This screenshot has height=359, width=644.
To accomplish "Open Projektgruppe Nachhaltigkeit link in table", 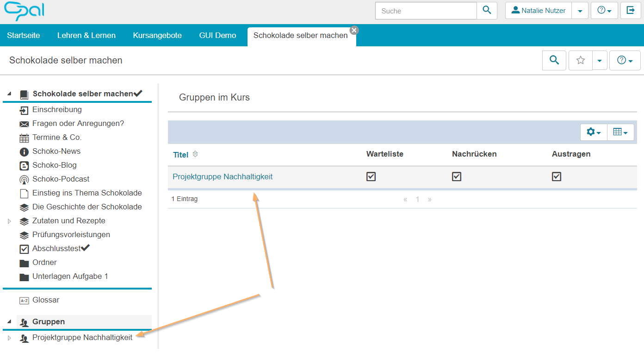I will 223,176.
